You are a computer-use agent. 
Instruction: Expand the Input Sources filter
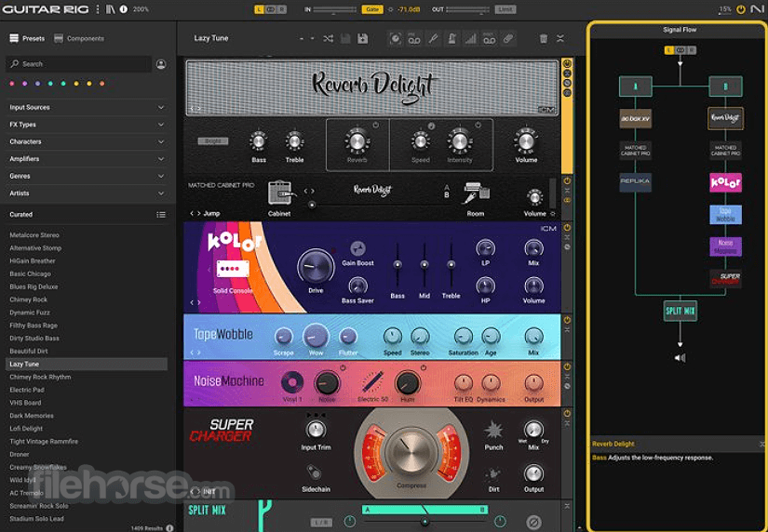tap(88, 107)
